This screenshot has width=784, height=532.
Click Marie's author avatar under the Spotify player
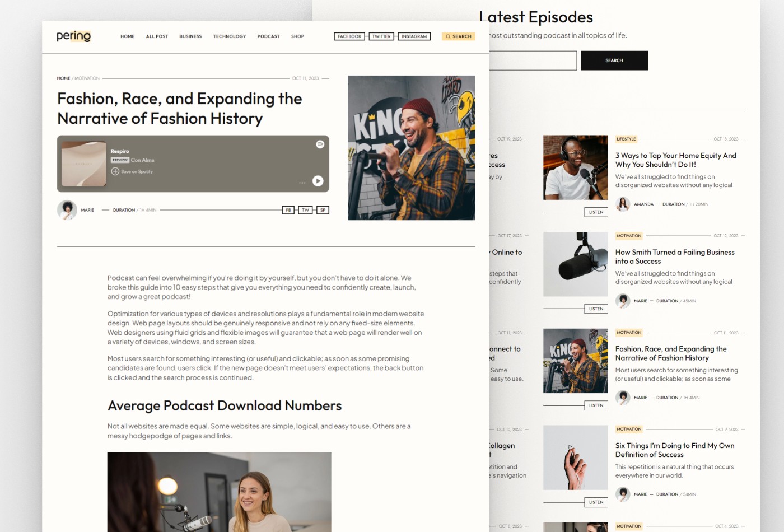[67, 210]
